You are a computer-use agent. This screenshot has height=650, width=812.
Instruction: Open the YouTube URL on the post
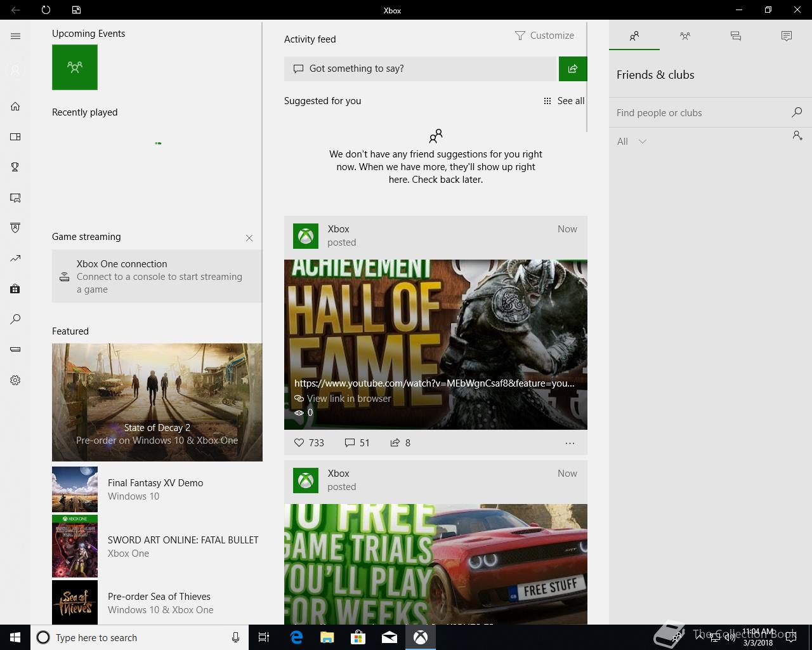(435, 383)
